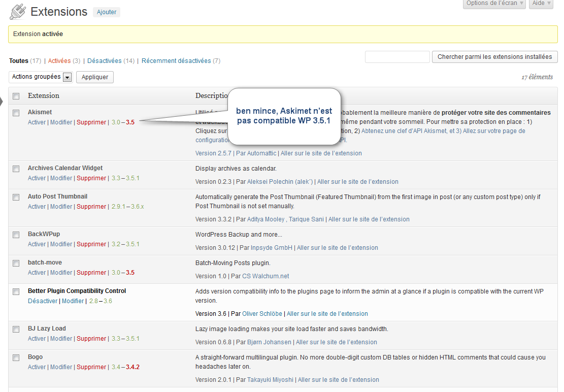
Task: Click the Appliquer button
Action: [95, 77]
